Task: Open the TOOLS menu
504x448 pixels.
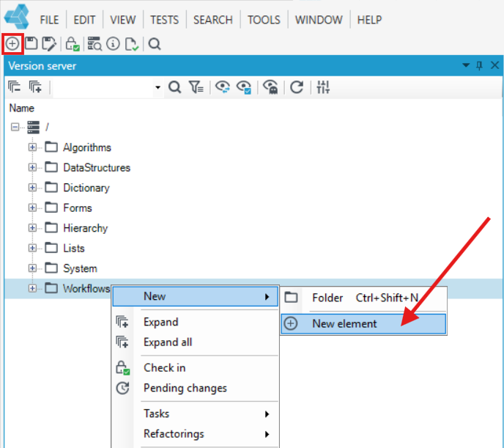Action: (x=264, y=20)
